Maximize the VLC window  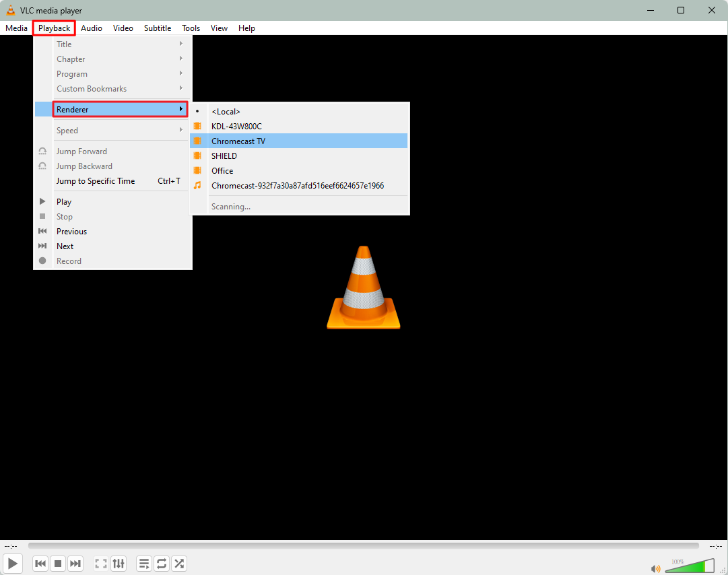click(681, 10)
